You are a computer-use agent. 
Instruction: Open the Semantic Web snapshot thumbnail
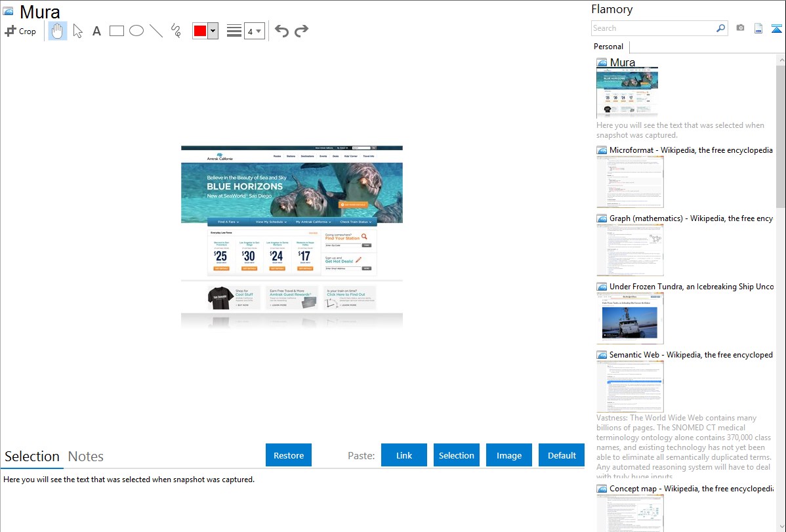(x=630, y=386)
